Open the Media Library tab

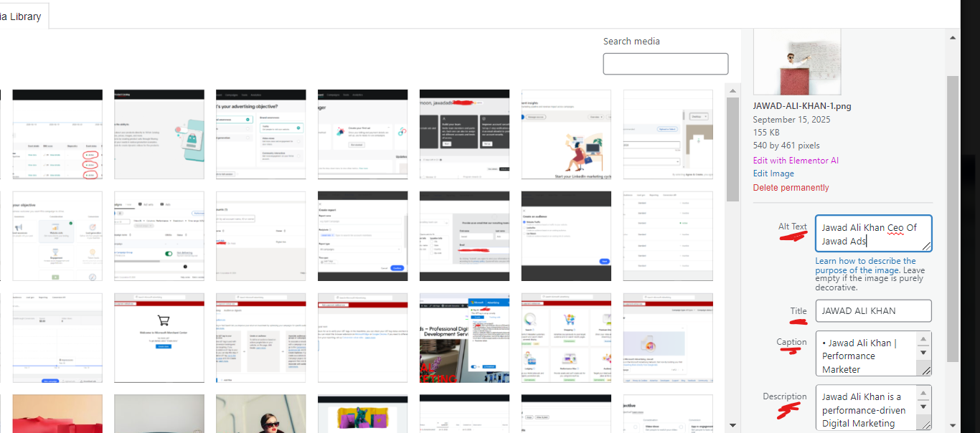[22, 16]
